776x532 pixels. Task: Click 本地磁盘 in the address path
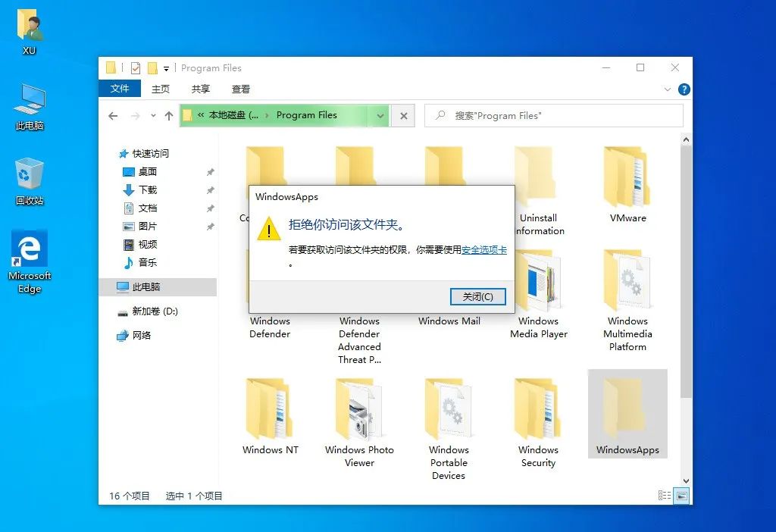pos(233,115)
